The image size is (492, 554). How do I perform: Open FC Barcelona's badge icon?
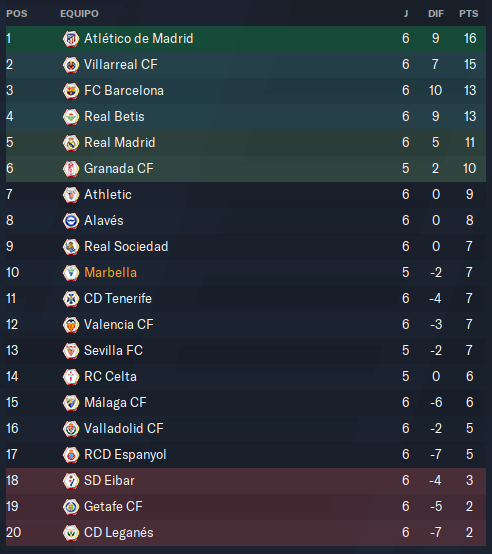pos(71,91)
